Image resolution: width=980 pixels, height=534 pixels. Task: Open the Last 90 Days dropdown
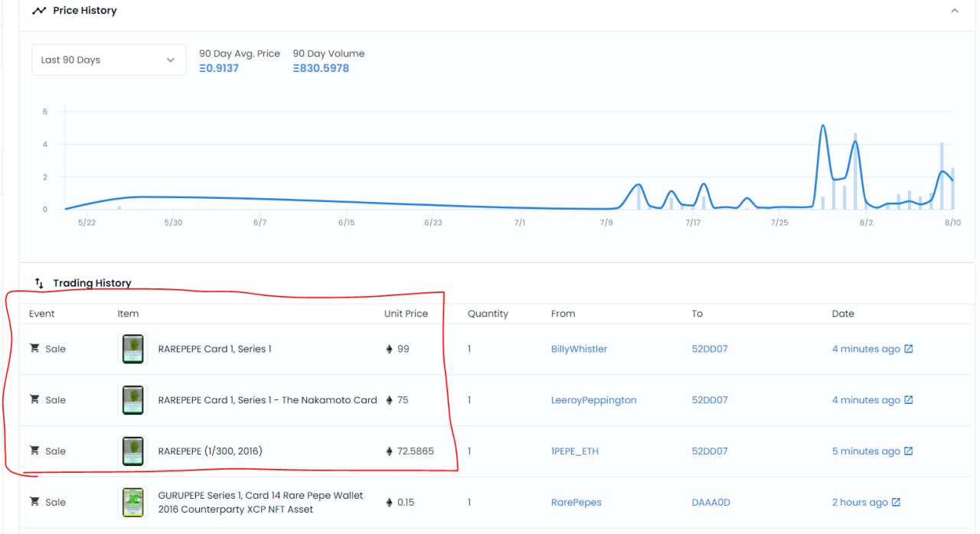[x=108, y=60]
